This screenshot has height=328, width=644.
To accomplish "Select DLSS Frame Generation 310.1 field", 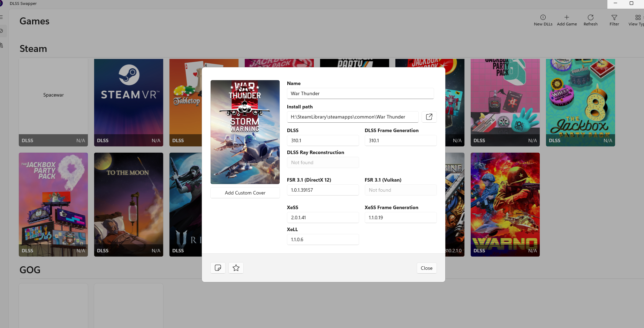I will (401, 140).
